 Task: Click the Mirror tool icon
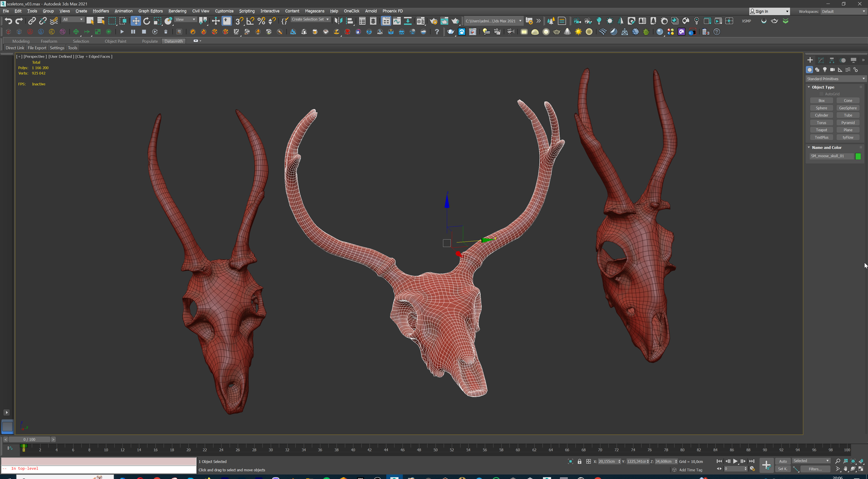point(338,21)
